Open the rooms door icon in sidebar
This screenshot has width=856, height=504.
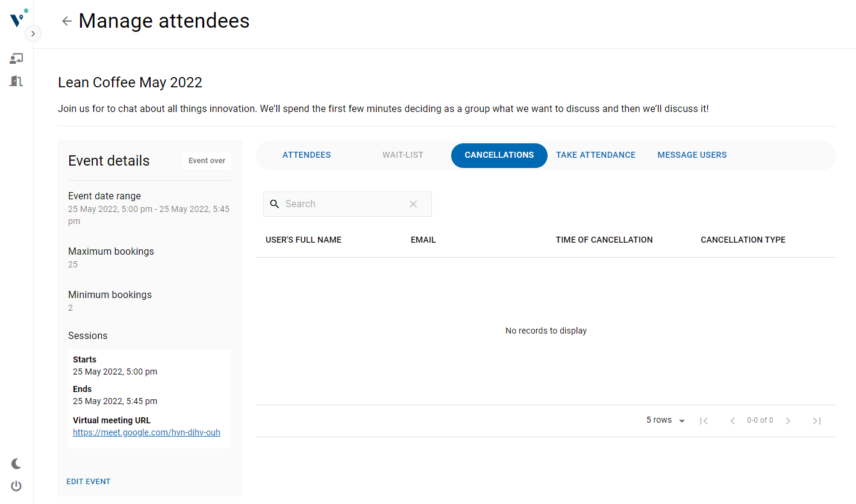tap(16, 81)
